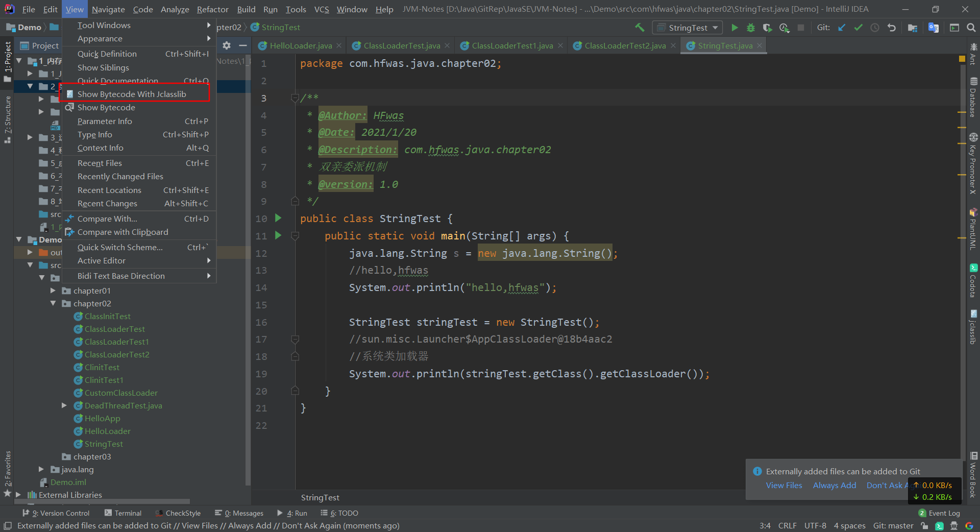This screenshot has width=980, height=532.
Task: Switch to ClassLoaderTest2.java tab
Action: 625,45
